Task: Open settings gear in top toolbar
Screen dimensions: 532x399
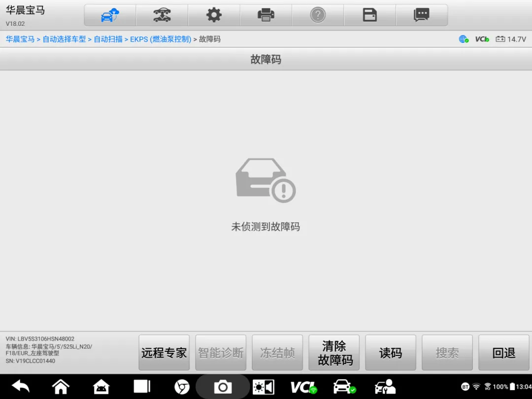Action: 214,15
